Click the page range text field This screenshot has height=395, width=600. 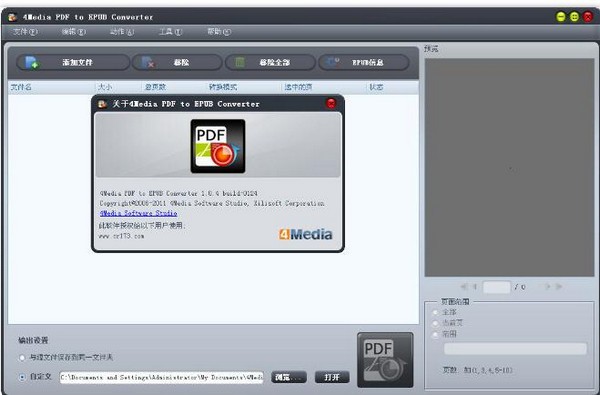coord(515,349)
